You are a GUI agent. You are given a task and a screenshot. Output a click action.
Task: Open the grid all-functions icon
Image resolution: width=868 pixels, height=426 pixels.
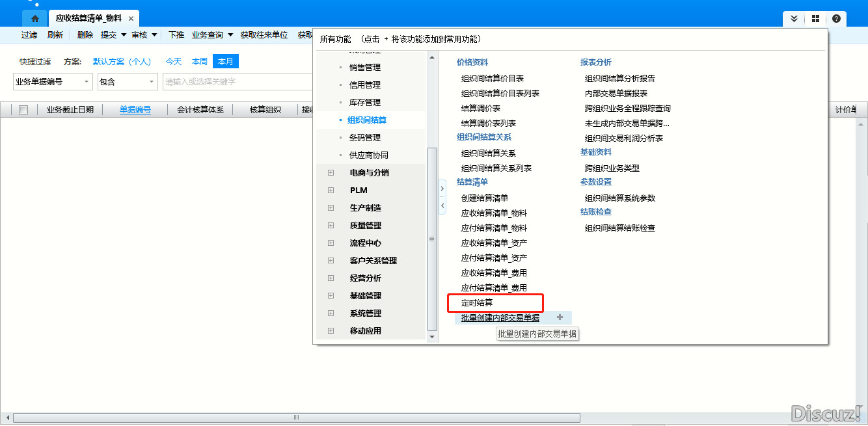[815, 19]
